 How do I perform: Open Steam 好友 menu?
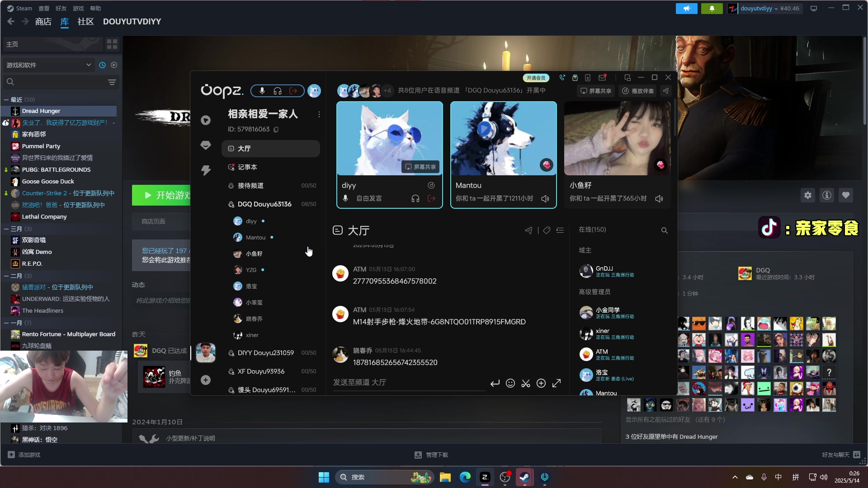click(61, 8)
